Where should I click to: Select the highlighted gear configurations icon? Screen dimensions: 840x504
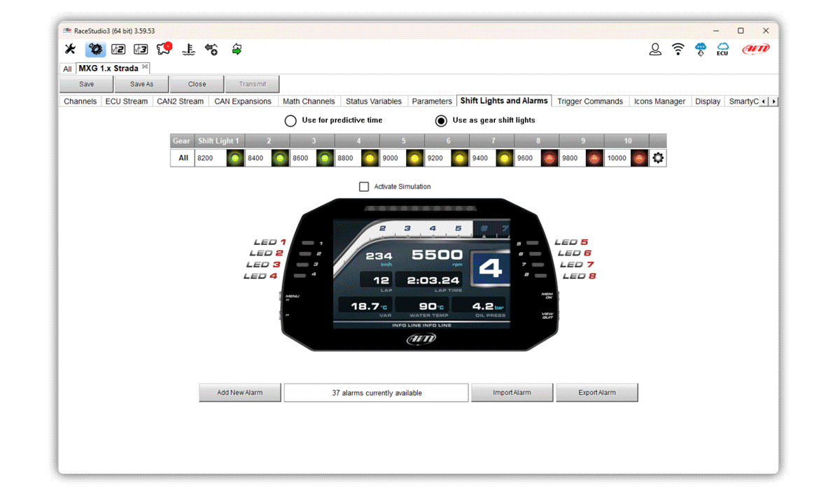pos(95,49)
